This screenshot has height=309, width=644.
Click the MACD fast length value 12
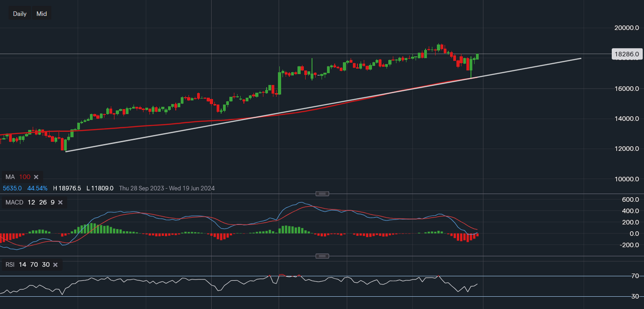(x=31, y=202)
